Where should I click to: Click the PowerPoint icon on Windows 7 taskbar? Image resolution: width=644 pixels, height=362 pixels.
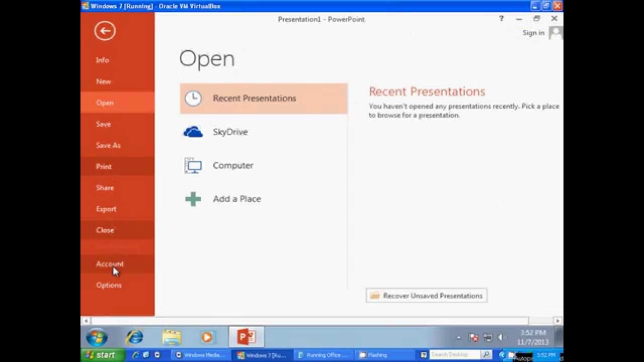(247, 337)
